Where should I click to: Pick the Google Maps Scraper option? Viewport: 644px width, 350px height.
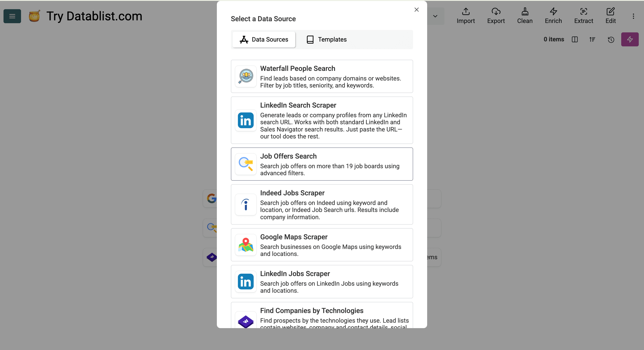coord(322,245)
